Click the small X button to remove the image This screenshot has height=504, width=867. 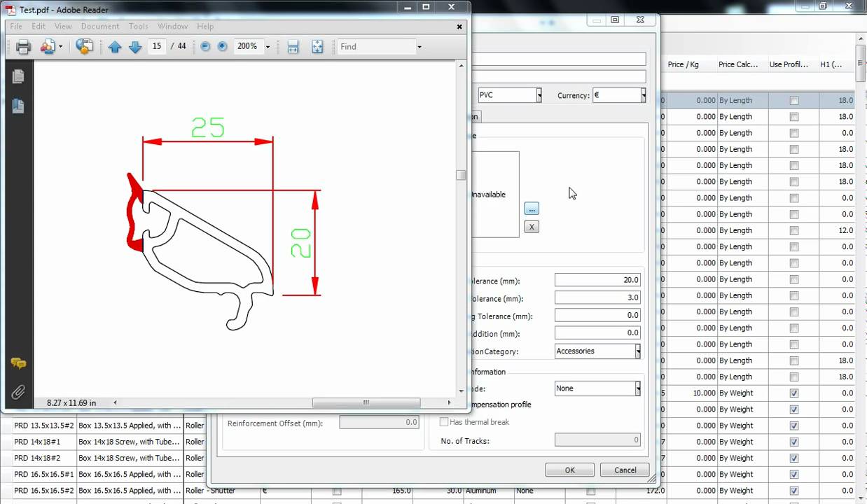(532, 227)
